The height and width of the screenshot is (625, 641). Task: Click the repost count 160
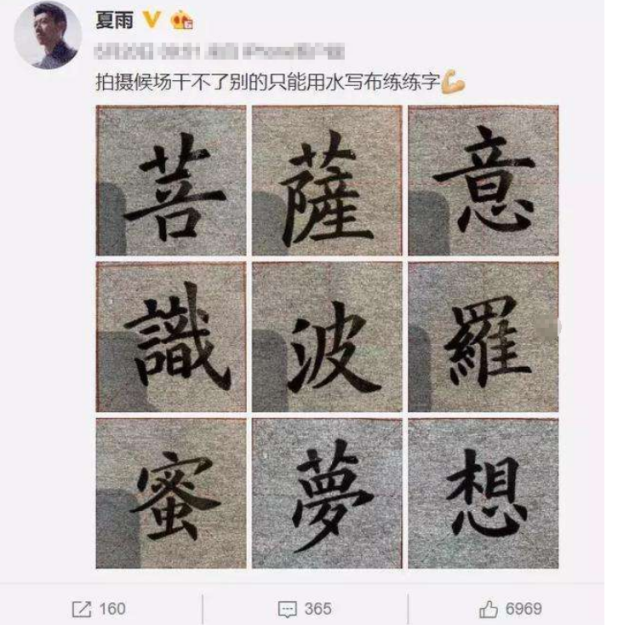[112, 609]
